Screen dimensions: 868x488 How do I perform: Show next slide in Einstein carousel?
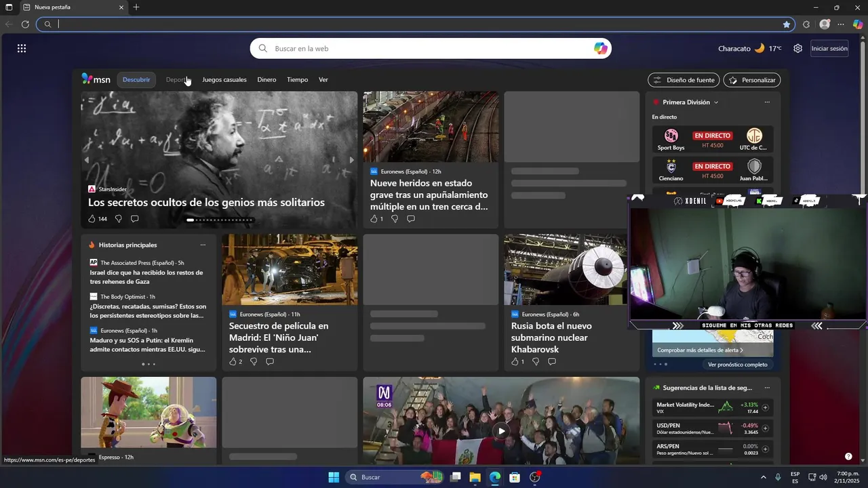351,160
